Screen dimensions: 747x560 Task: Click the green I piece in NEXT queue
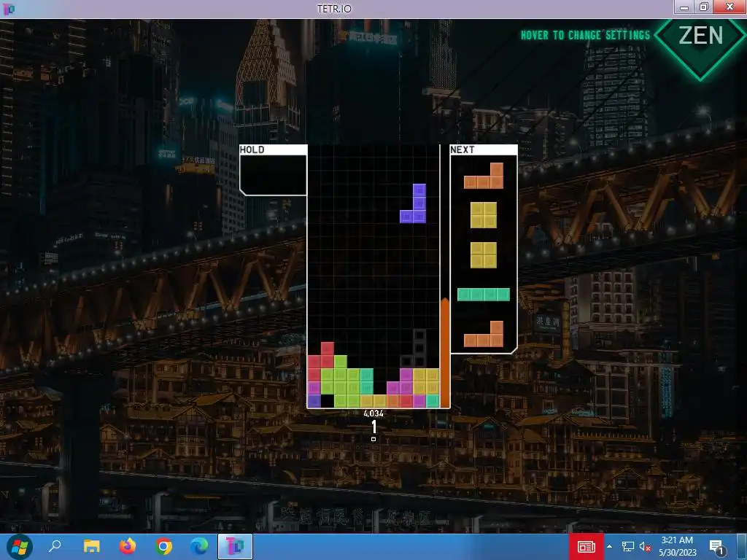[484, 295]
